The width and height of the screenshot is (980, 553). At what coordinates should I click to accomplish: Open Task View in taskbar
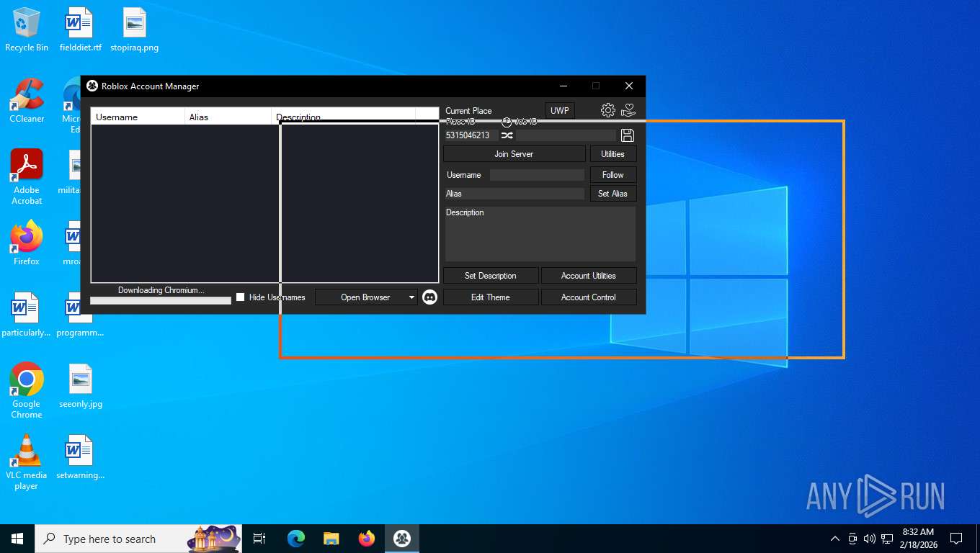[x=259, y=539]
